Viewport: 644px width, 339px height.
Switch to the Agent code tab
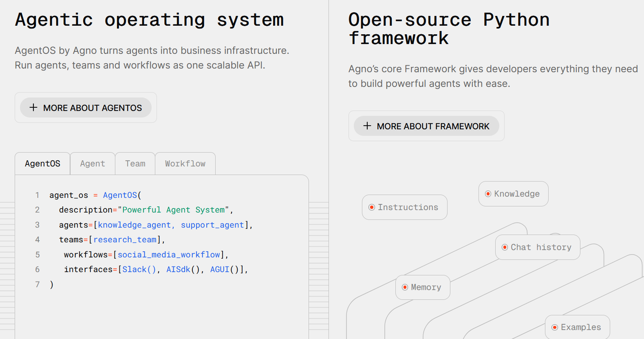93,164
